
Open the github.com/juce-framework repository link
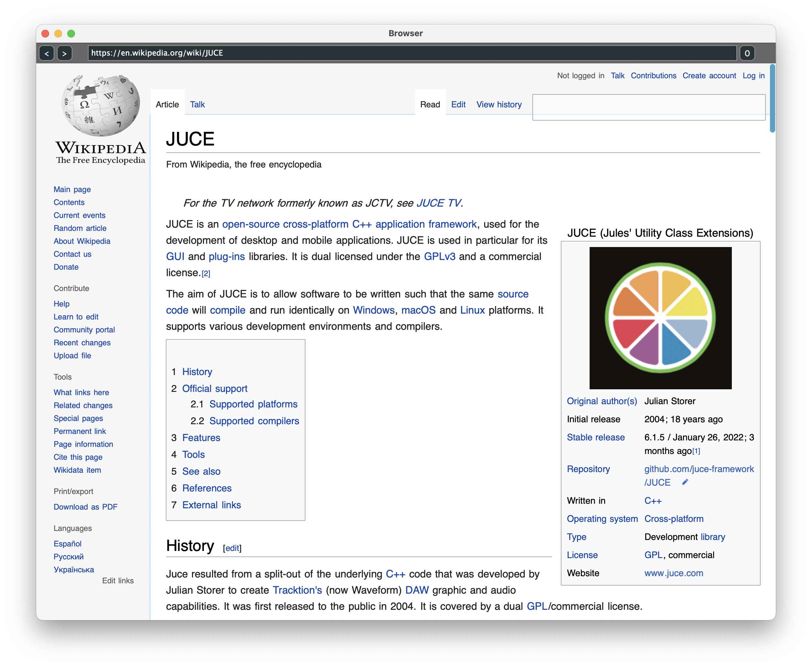coord(699,469)
